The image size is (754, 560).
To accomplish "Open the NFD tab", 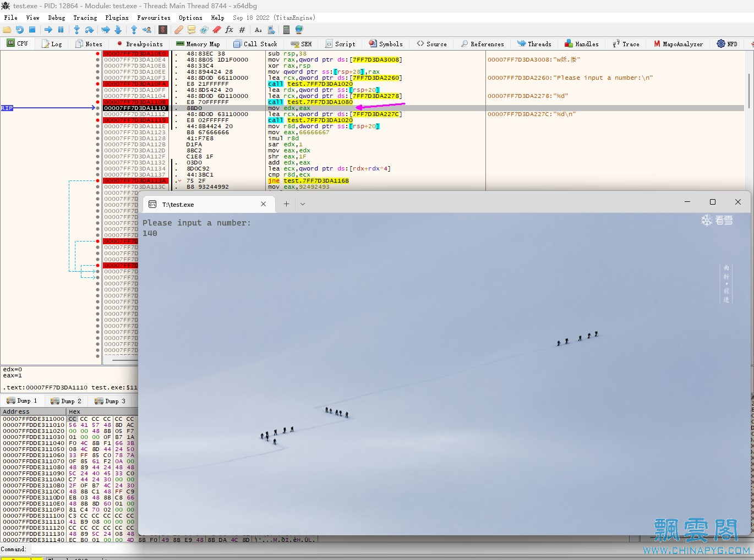I will pos(728,44).
